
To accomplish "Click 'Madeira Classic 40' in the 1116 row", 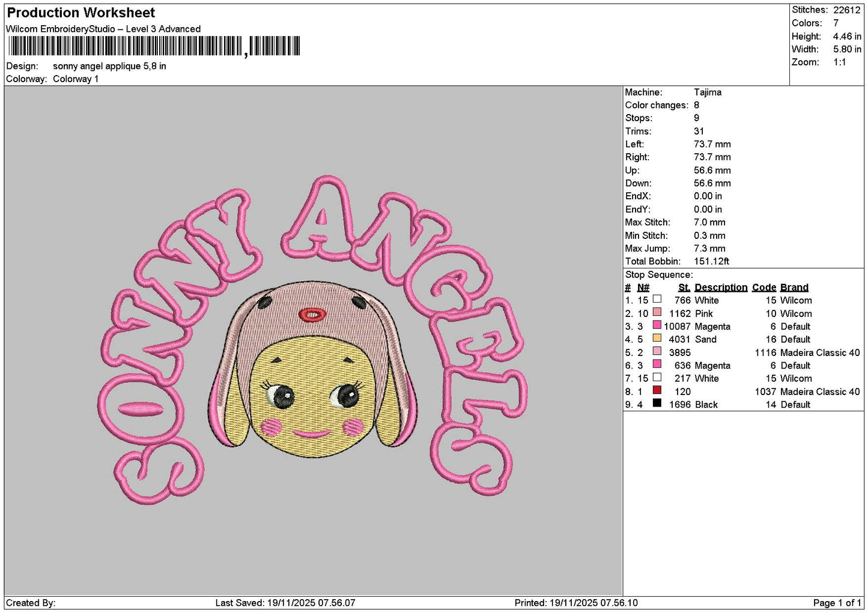I will (820, 353).
